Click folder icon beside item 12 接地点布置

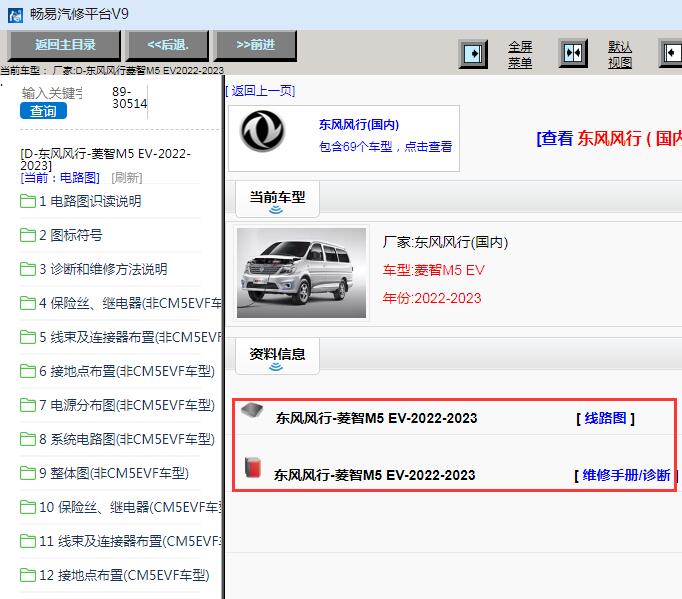click(28, 575)
